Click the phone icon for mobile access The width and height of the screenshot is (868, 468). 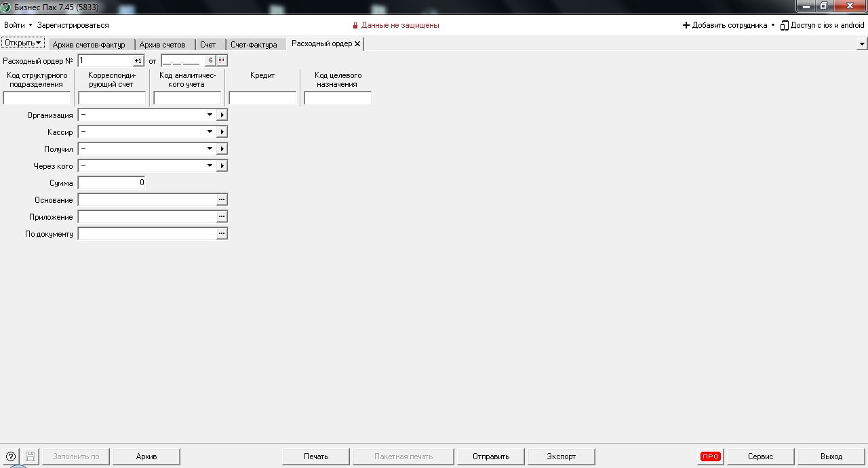(x=784, y=25)
